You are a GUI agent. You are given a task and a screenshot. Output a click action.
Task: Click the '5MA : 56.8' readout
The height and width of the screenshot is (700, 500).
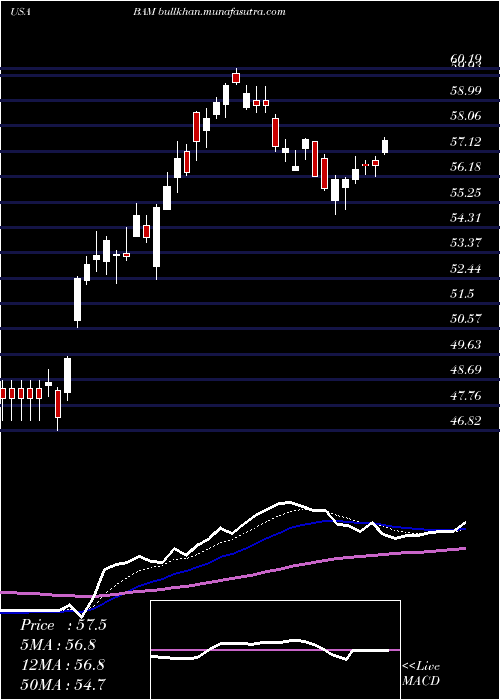(x=58, y=645)
